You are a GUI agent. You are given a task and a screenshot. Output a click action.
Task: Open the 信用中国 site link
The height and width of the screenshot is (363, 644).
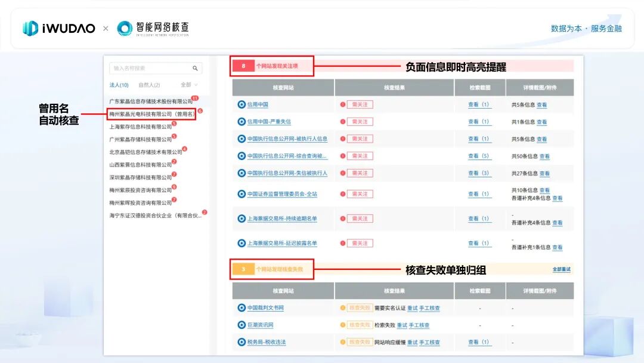point(258,104)
